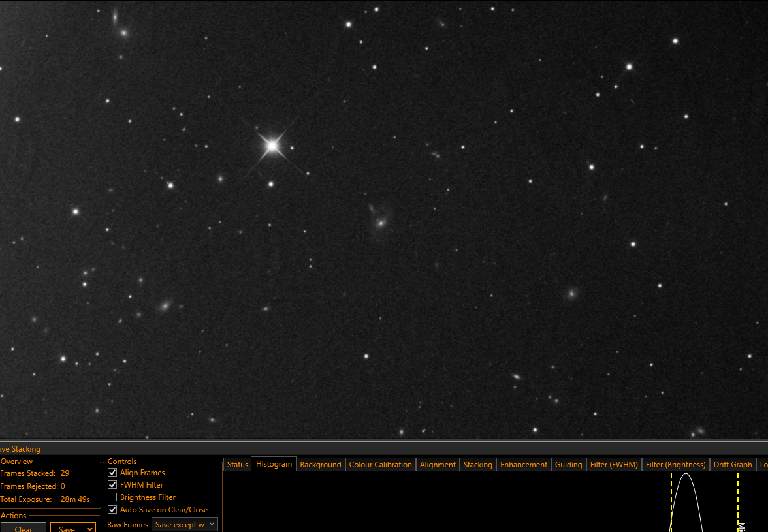
Task: Open the Raw Frames dropdown
Action: [x=185, y=525]
